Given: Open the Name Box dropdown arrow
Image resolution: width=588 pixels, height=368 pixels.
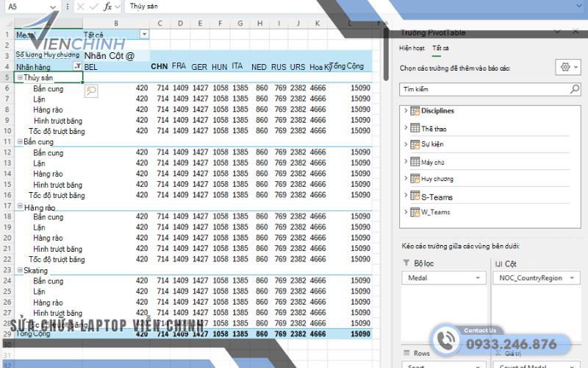Looking at the screenshot, I should pyautogui.click(x=52, y=7).
